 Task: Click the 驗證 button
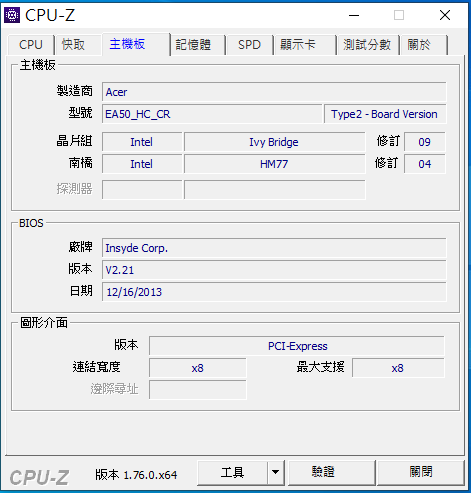click(x=332, y=472)
